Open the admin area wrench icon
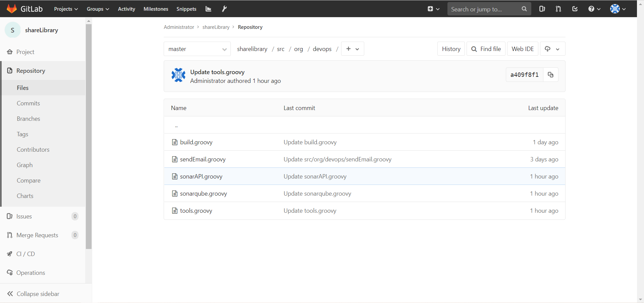This screenshot has height=303, width=644. (x=224, y=9)
